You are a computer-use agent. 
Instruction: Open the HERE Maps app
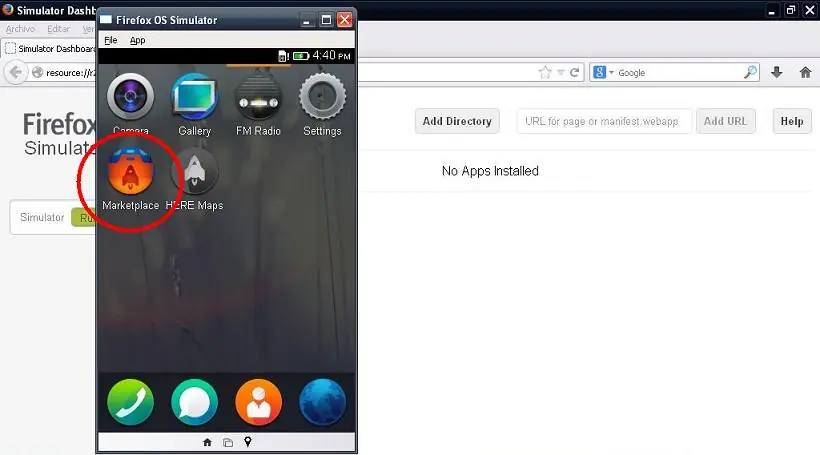194,172
